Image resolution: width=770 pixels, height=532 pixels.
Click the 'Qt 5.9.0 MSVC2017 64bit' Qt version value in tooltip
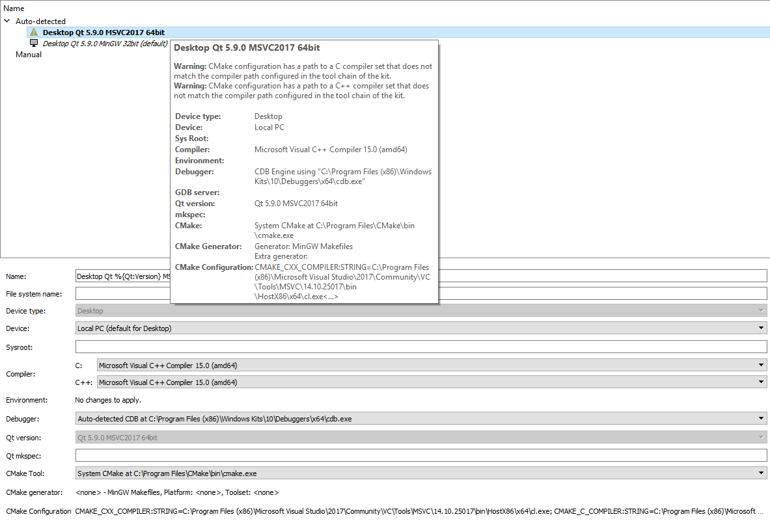point(296,203)
